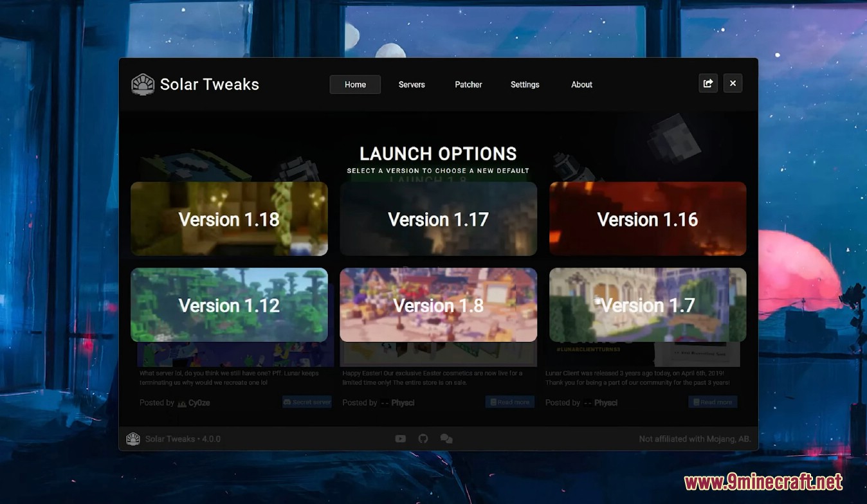Image resolution: width=867 pixels, height=504 pixels.
Task: Open the share/export icon button
Action: tap(708, 83)
